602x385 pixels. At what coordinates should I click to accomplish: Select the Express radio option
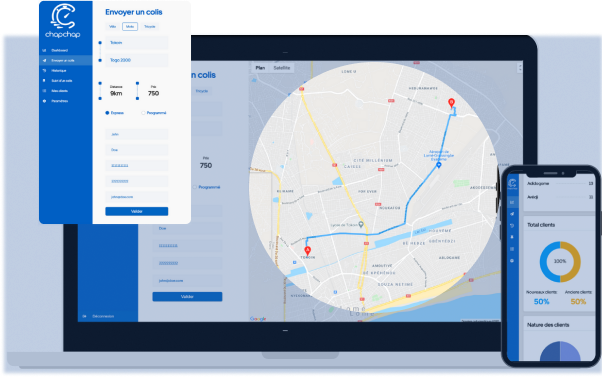tap(114, 113)
